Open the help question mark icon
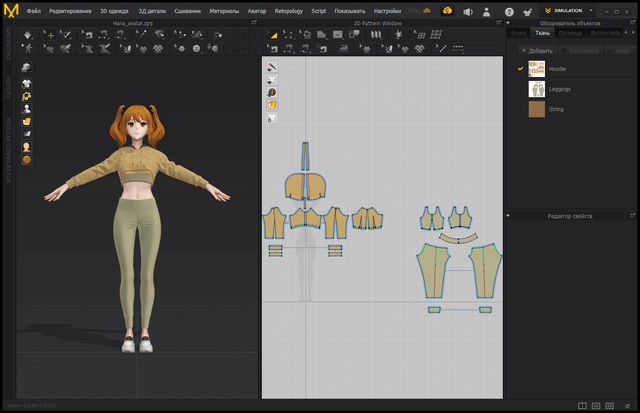This screenshot has width=640, height=413. tap(509, 11)
